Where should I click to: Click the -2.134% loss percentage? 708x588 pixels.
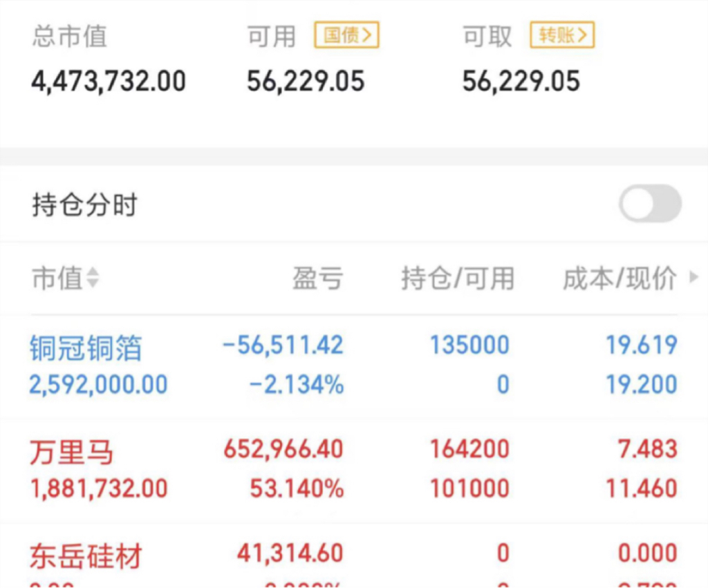[297, 385]
